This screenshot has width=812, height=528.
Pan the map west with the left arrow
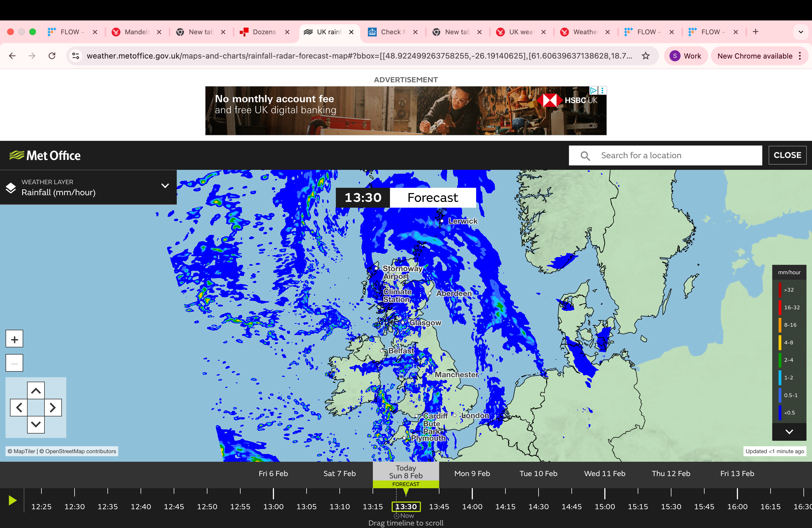click(19, 408)
